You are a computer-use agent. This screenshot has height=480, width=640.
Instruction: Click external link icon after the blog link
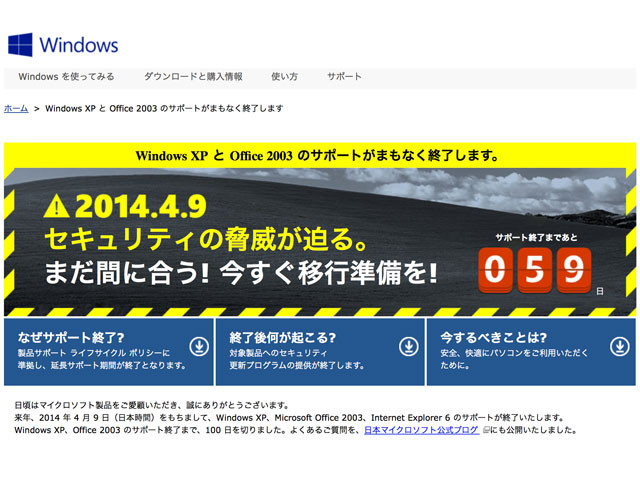[486, 430]
